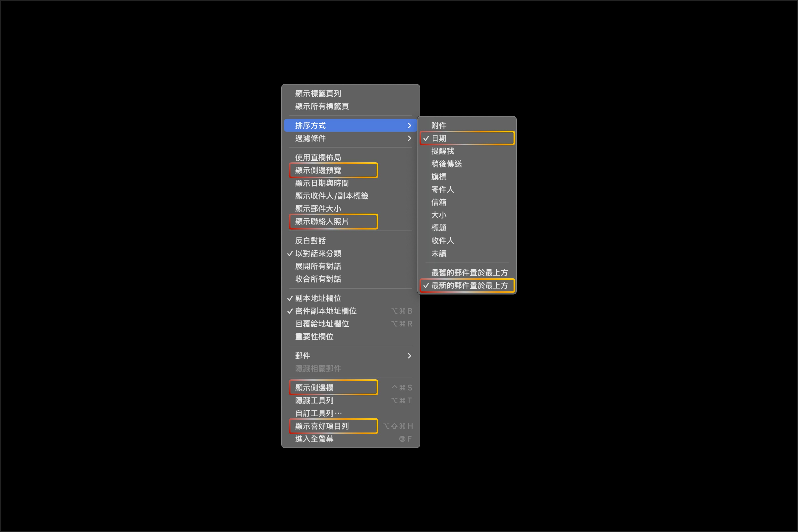The height and width of the screenshot is (532, 798).
Task: Sort by 未讀 status
Action: (x=439, y=254)
